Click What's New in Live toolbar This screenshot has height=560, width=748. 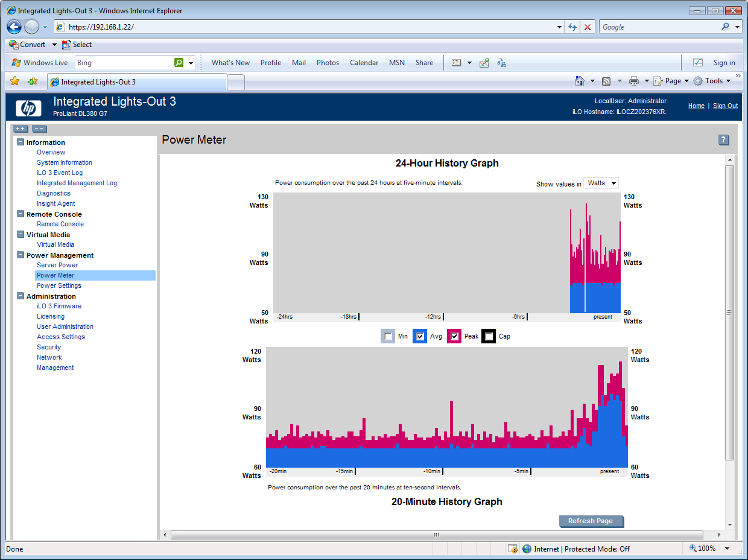(230, 63)
